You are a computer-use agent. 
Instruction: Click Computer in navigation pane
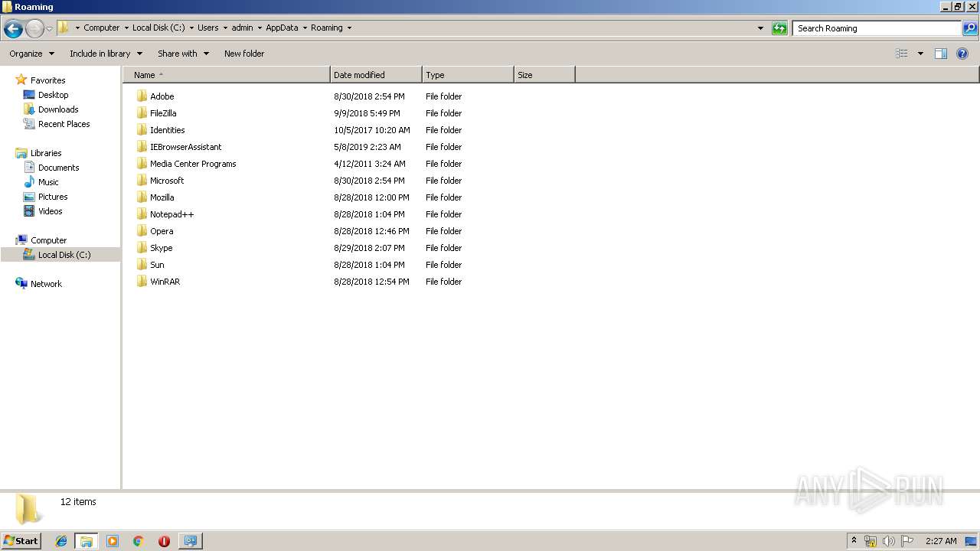click(x=48, y=240)
